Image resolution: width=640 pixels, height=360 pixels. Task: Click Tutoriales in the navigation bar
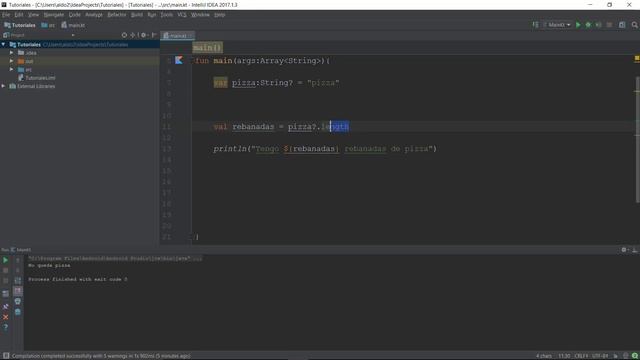[x=20, y=25]
